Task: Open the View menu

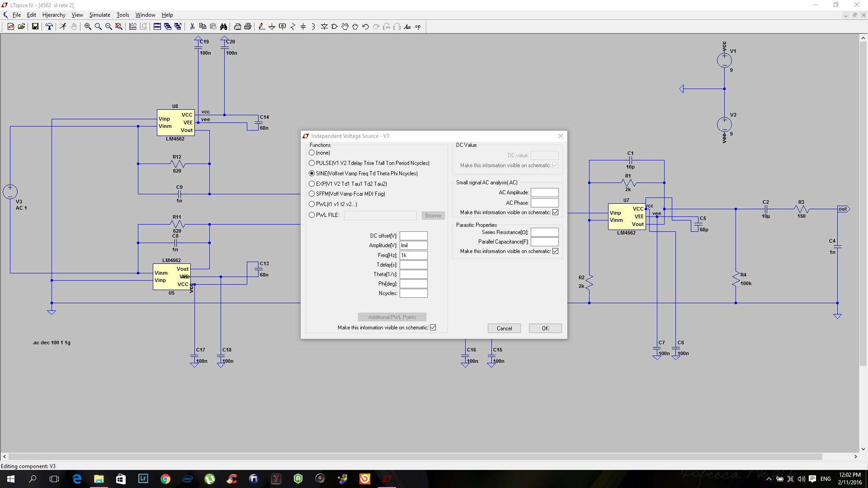Action: [77, 15]
